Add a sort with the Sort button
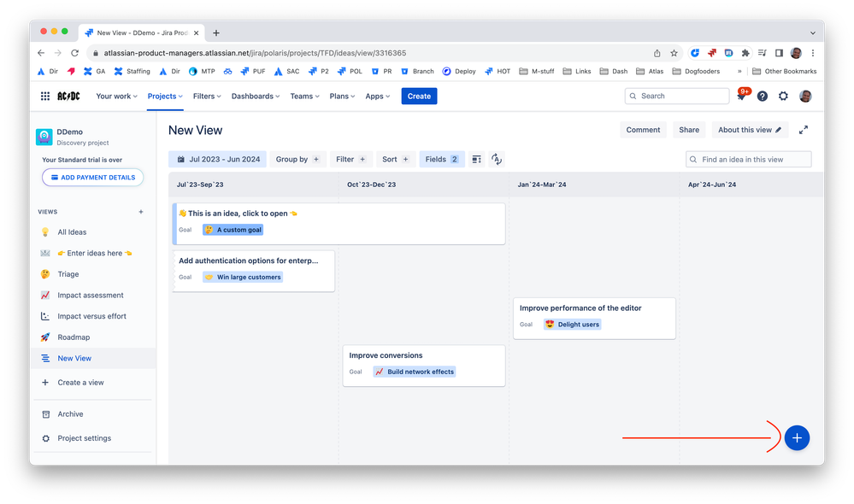854x504 pixels. point(396,160)
